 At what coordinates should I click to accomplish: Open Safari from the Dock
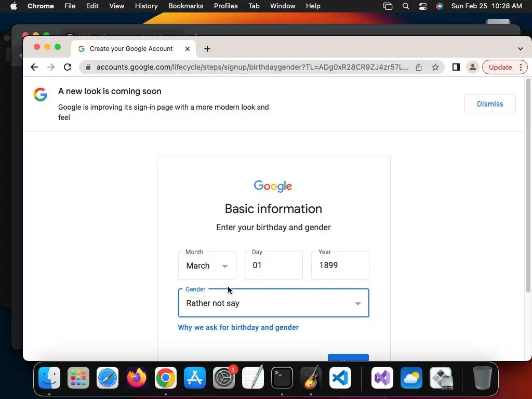click(108, 378)
